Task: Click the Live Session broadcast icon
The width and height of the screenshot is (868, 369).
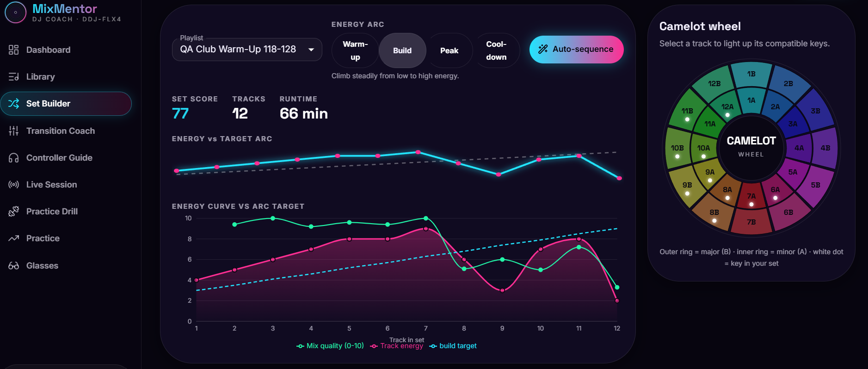Action: pos(13,185)
